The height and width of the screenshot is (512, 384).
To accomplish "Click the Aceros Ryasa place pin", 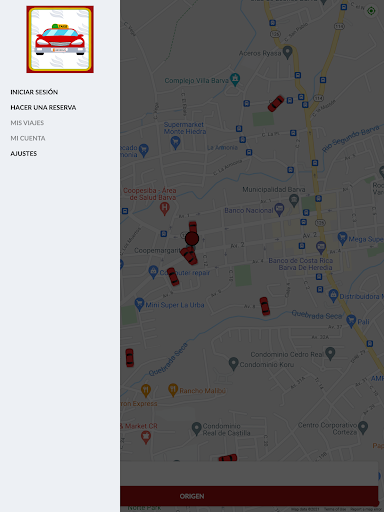I will pyautogui.click(x=287, y=52).
